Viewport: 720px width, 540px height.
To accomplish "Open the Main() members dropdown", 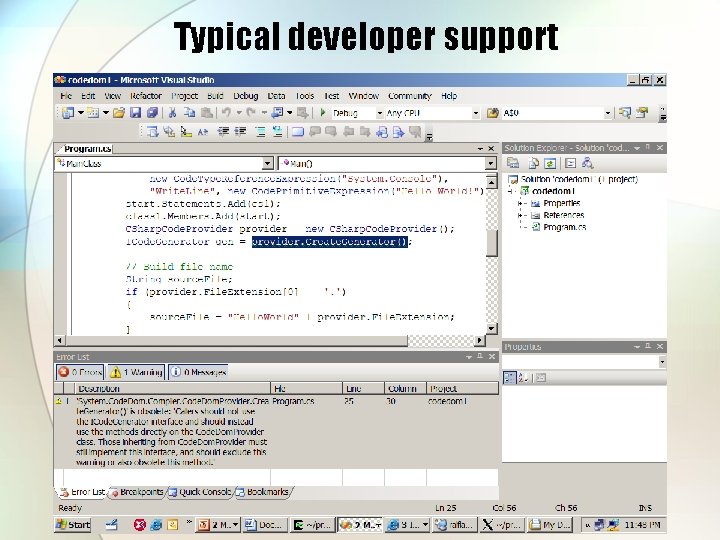I will [x=490, y=163].
